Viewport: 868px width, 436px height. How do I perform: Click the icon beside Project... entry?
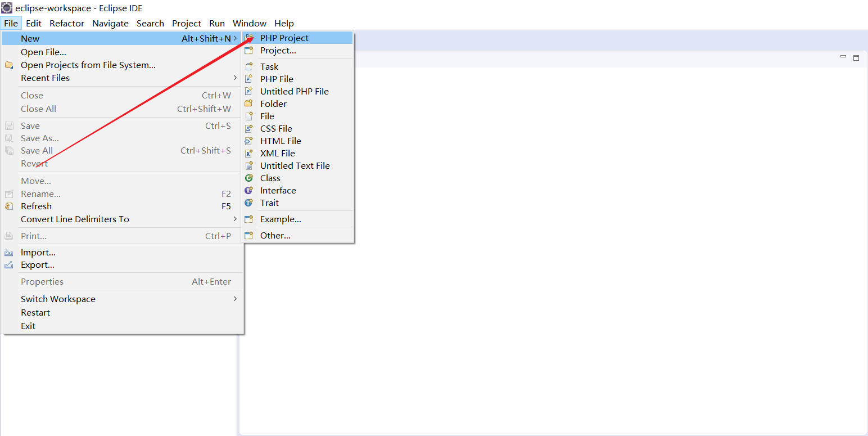(249, 51)
